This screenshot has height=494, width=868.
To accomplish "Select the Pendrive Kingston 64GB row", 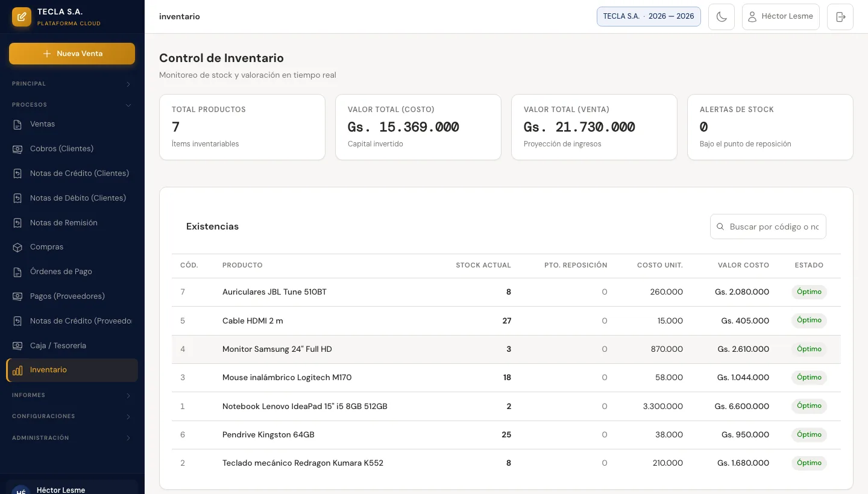I will 506,435.
